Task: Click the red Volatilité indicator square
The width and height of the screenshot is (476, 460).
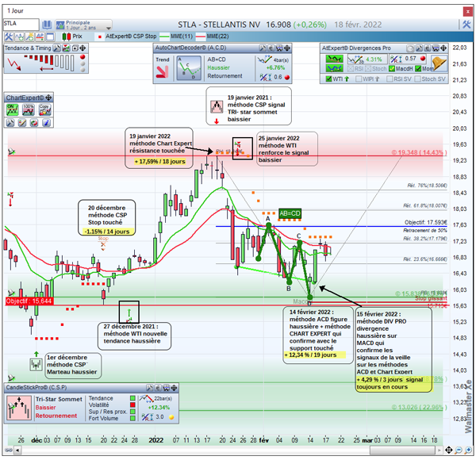Action: point(132,404)
